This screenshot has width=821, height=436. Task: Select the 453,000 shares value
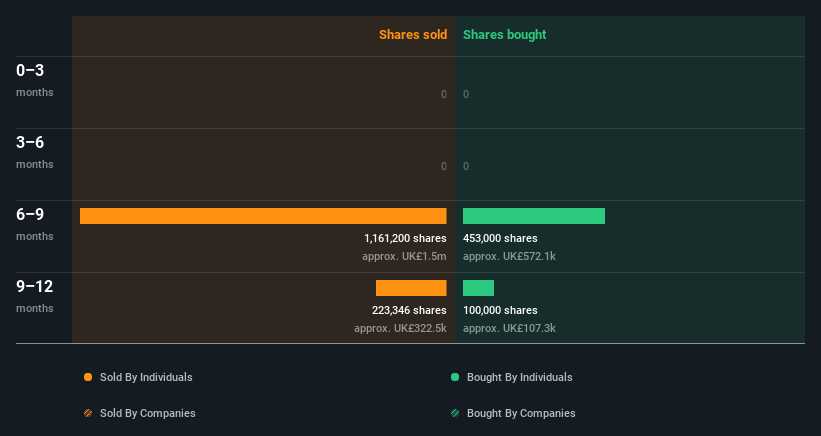(x=500, y=238)
